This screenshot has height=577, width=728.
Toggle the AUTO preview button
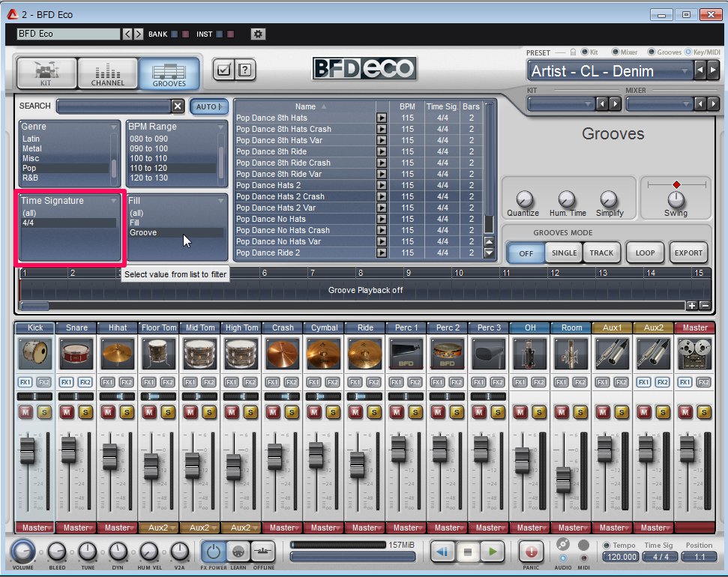tap(209, 106)
